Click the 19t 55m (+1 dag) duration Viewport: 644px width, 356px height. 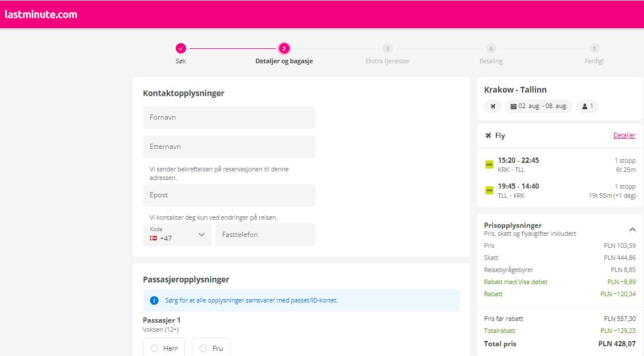click(612, 196)
